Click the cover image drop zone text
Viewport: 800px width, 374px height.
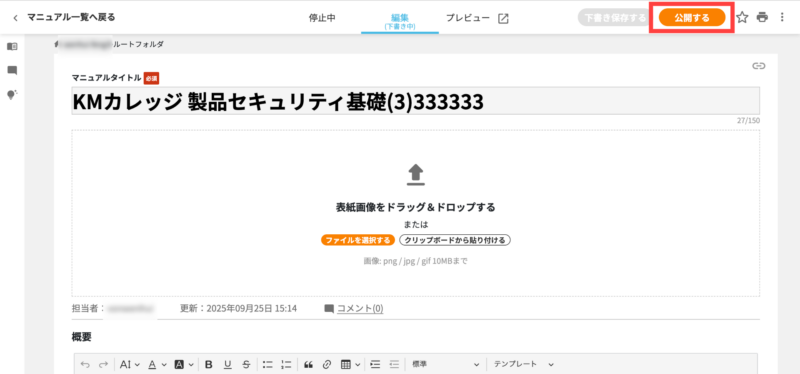point(415,208)
